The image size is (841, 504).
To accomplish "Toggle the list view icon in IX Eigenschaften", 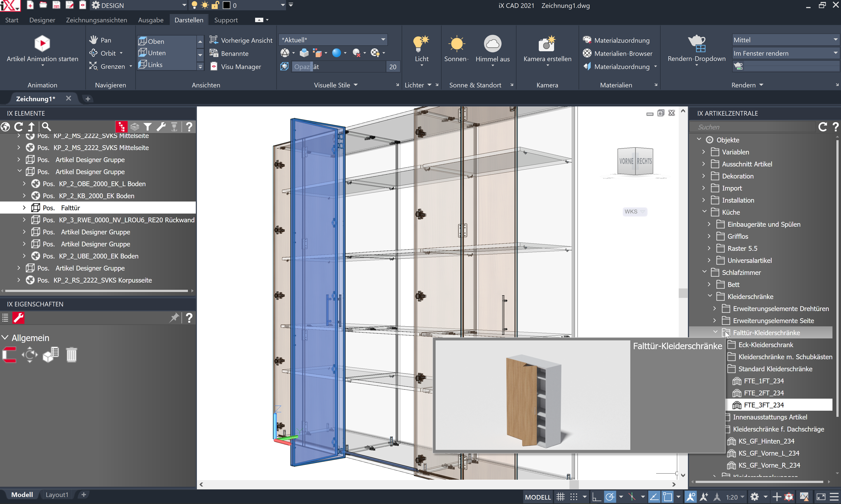I will [x=5, y=318].
